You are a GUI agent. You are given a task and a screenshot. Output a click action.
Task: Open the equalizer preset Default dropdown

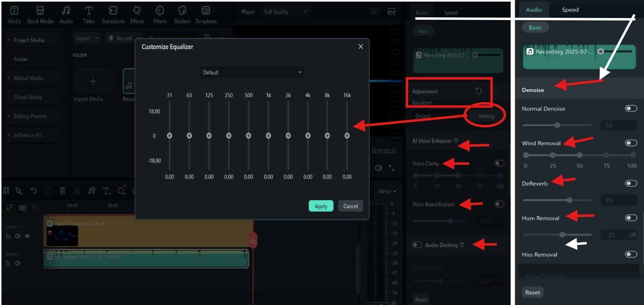[252, 72]
